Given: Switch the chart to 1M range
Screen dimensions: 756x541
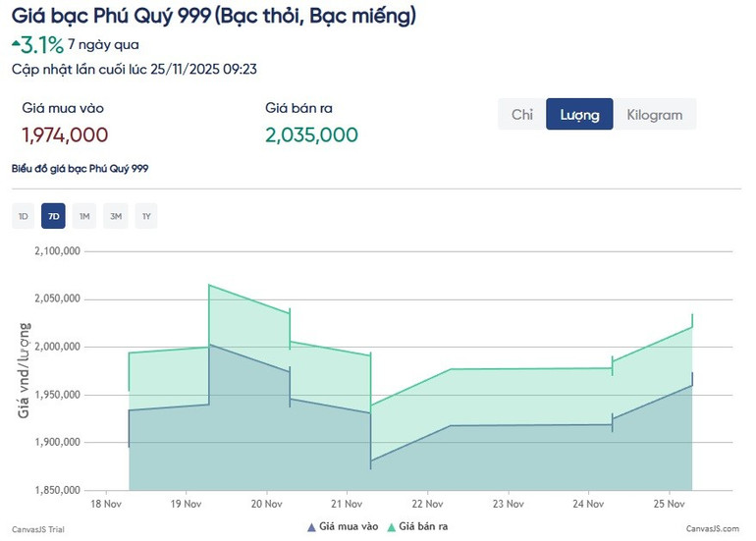Looking at the screenshot, I should (x=84, y=216).
